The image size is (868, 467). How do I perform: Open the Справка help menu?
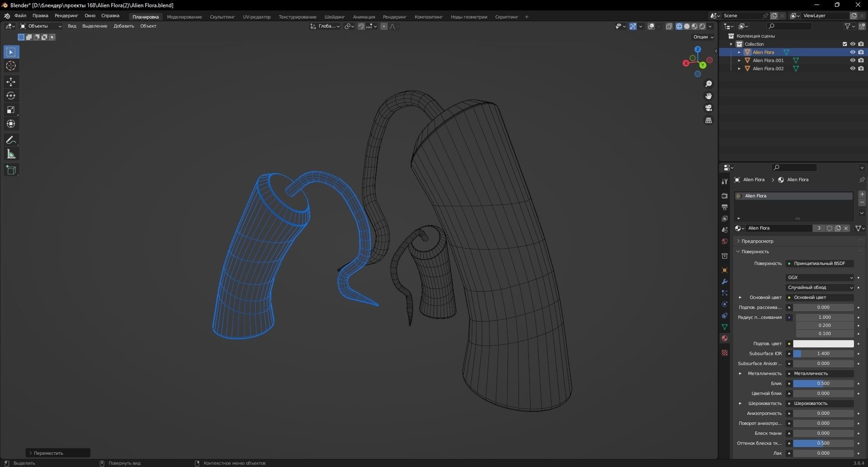point(110,16)
